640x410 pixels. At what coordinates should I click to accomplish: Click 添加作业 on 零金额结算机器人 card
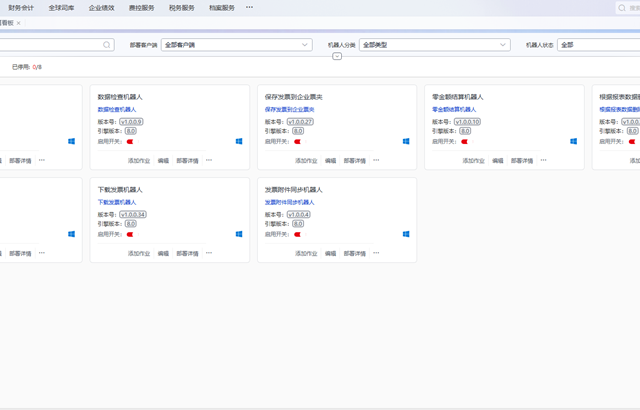coord(473,159)
